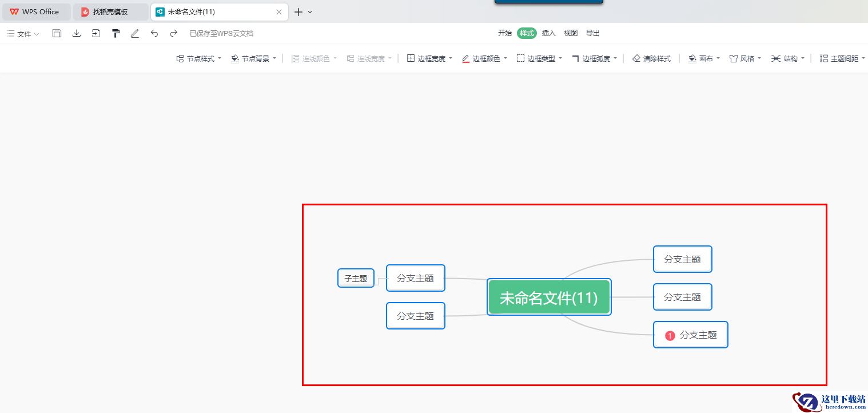
Task: Click the redo arrow
Action: click(174, 34)
